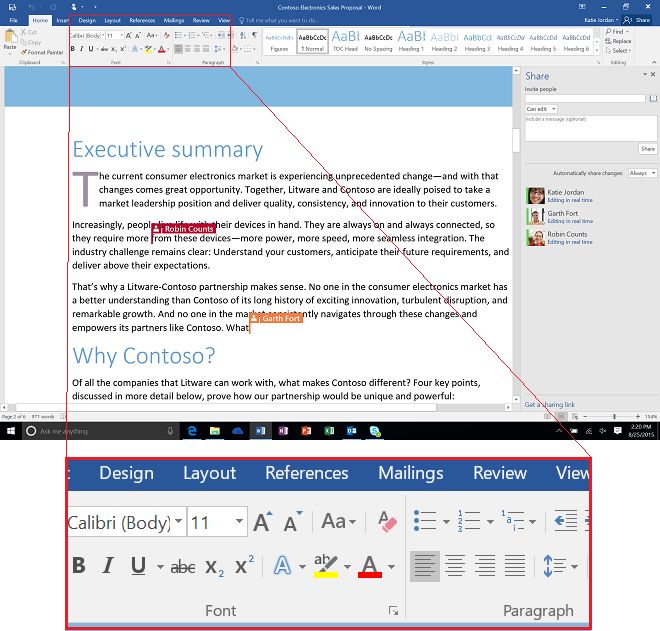Screen dimensions: 660x631
Task: Switch to Print Layout view in the status bar
Action: point(561,416)
